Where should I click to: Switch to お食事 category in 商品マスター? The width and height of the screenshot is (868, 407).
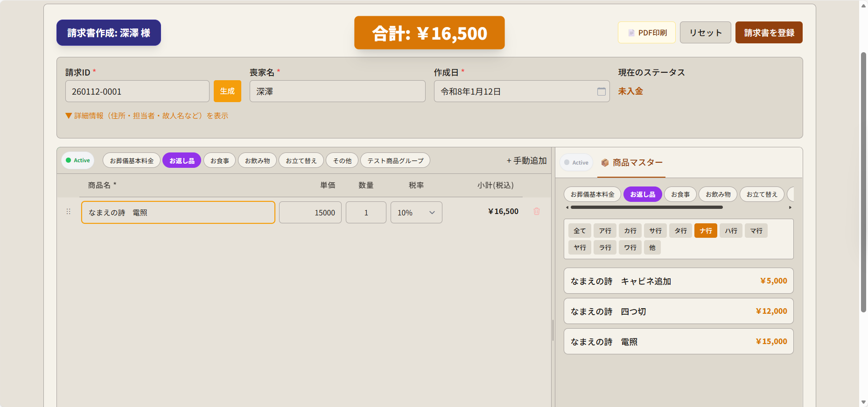tap(680, 194)
